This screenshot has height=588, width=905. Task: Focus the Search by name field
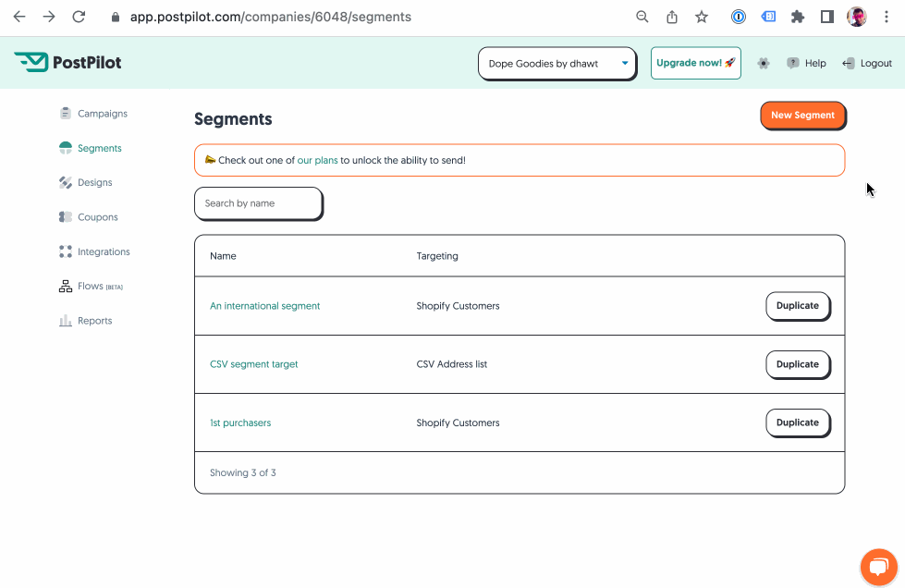258,203
